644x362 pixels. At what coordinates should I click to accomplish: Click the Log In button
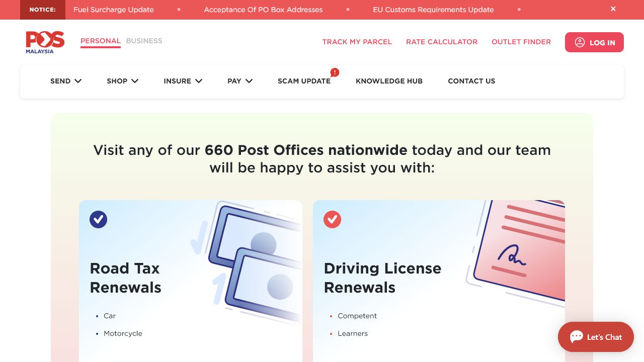point(594,42)
